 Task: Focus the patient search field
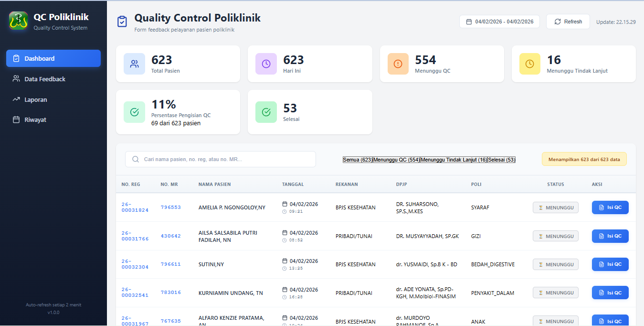[x=221, y=159]
